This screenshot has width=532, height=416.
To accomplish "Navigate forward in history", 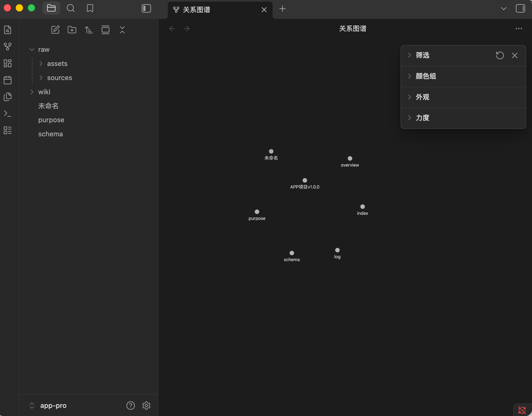I will click(x=187, y=29).
